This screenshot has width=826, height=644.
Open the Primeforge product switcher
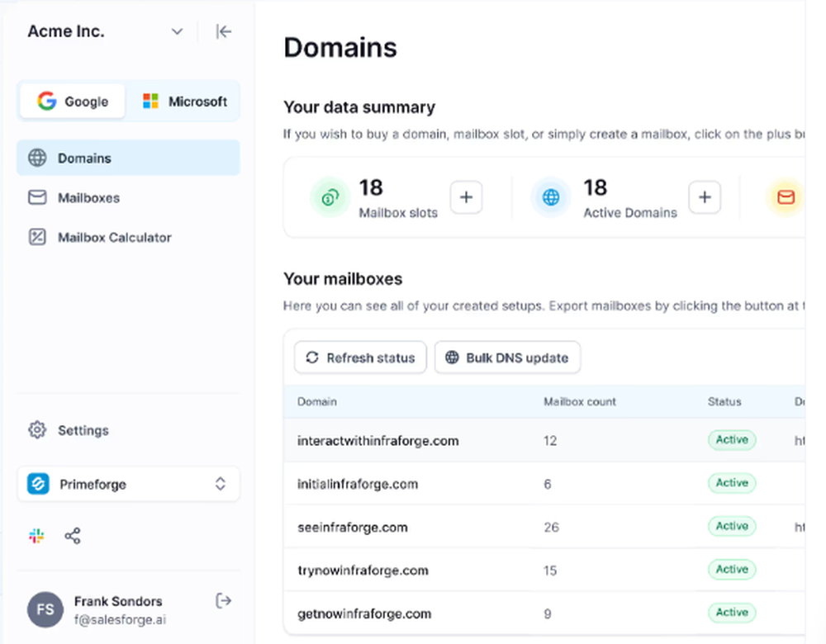[x=128, y=484]
